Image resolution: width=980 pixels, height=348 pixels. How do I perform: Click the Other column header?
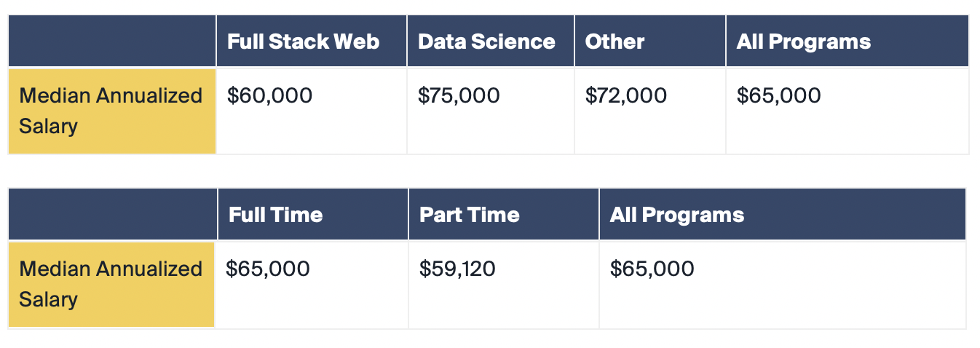pos(650,41)
